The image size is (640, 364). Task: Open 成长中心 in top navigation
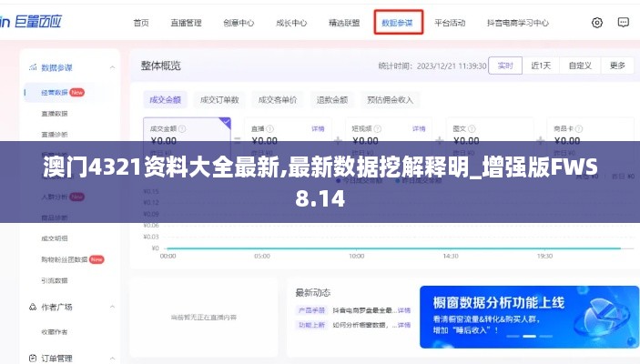tap(291, 23)
